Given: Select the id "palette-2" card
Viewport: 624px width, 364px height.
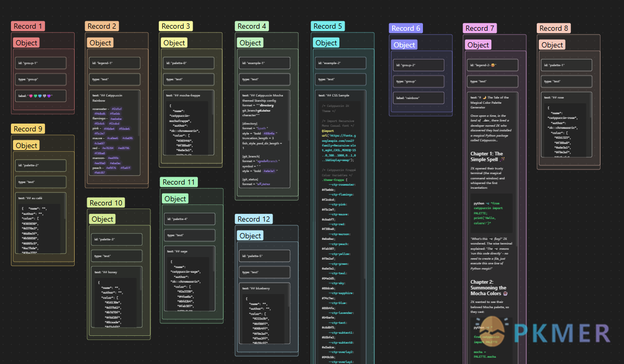Looking at the screenshot, I should (41, 165).
